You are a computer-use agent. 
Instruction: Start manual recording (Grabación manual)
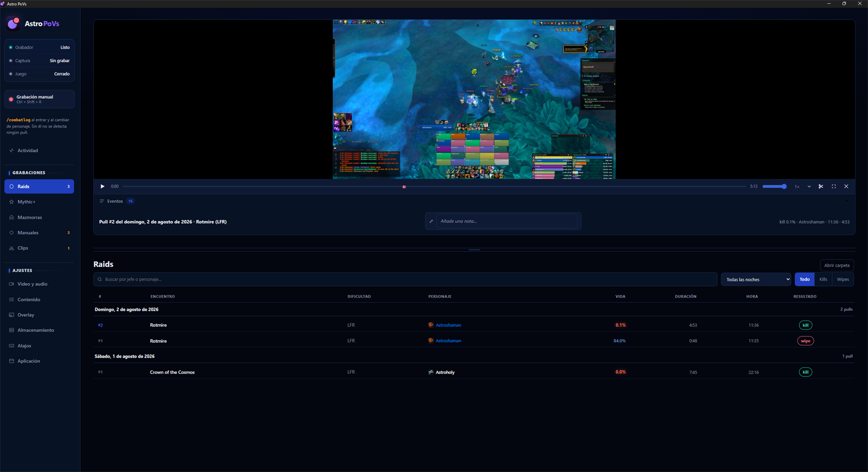(40, 99)
